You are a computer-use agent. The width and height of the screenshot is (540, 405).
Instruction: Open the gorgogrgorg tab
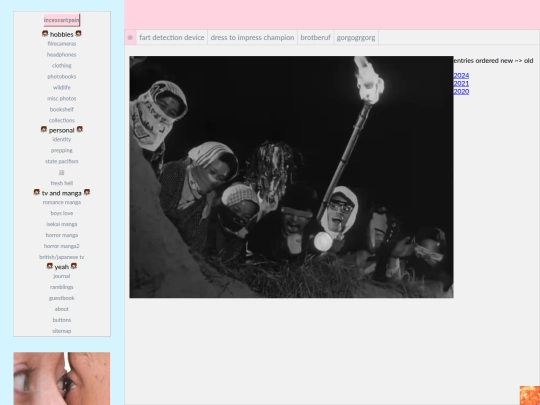pyautogui.click(x=356, y=38)
